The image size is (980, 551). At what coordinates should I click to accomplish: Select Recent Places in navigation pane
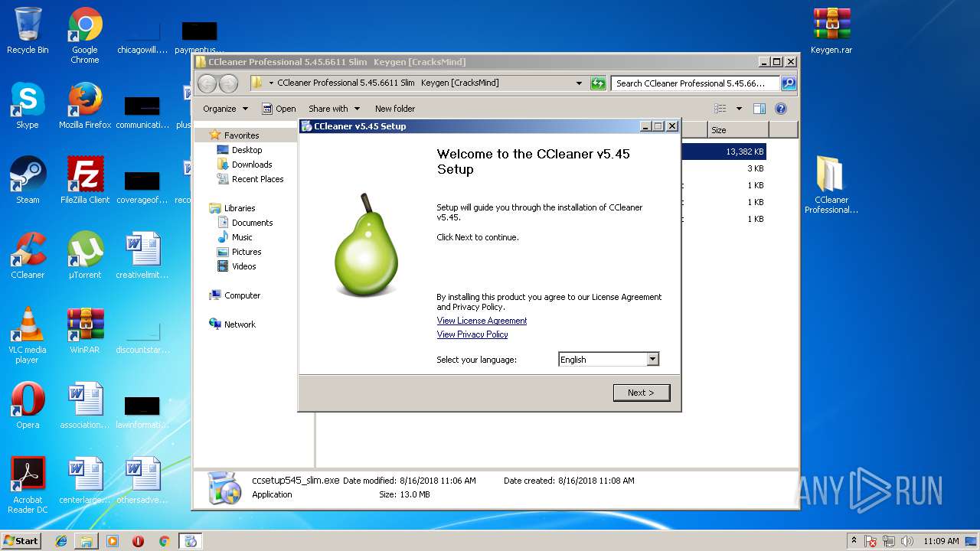point(257,179)
